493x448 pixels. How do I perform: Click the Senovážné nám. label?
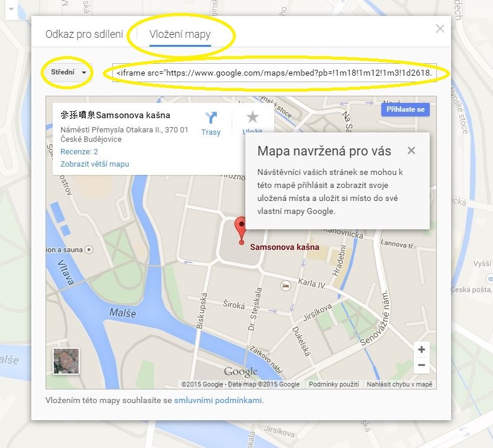point(374,318)
